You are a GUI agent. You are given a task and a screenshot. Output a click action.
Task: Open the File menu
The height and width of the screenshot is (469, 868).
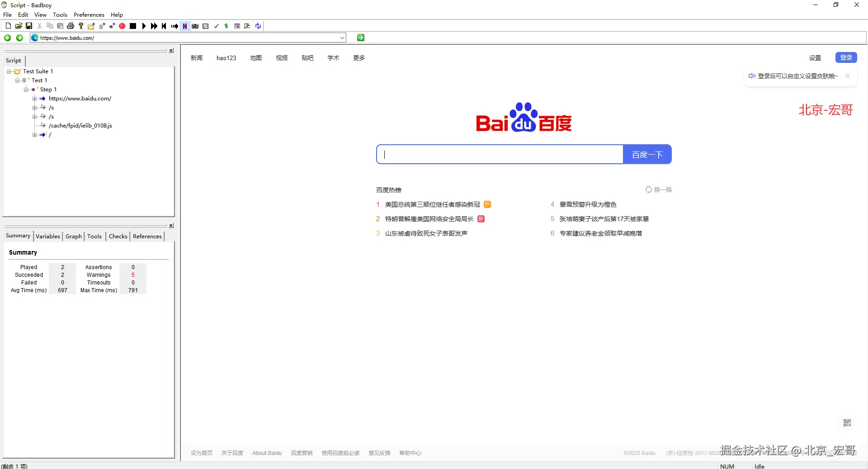[8, 15]
